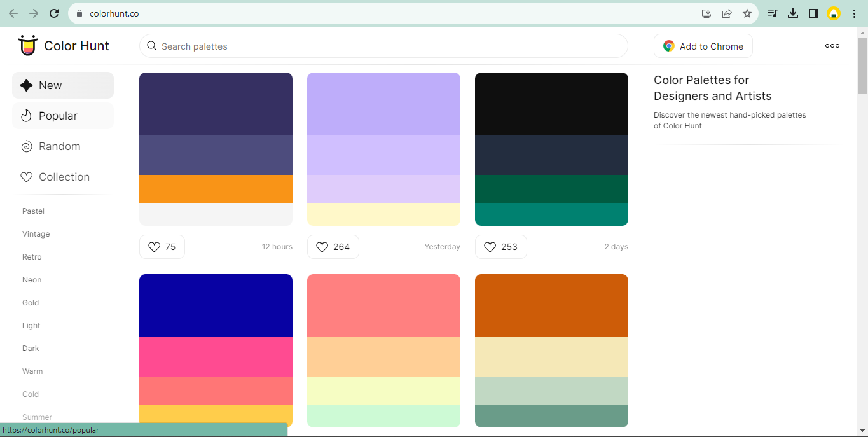Click the spiral icon beside Random
Screen dimensions: 868x437
tap(26, 146)
